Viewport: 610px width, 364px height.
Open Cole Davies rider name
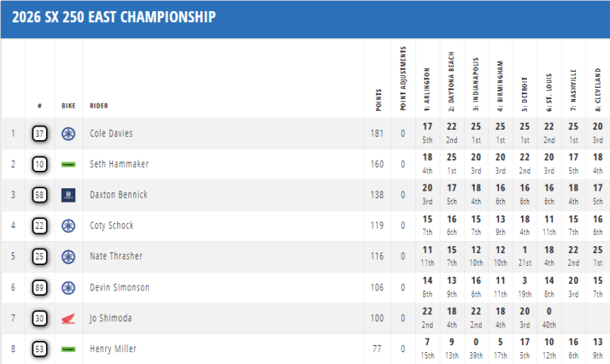pos(112,134)
